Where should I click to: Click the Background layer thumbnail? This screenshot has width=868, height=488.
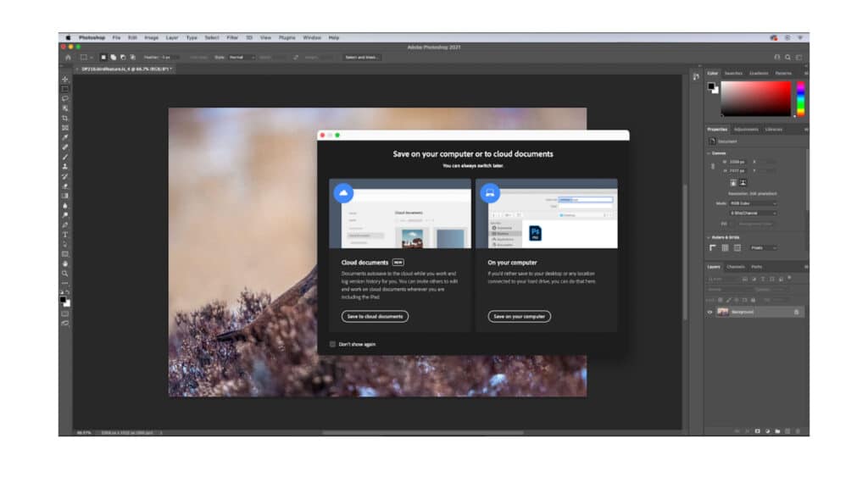(x=722, y=312)
